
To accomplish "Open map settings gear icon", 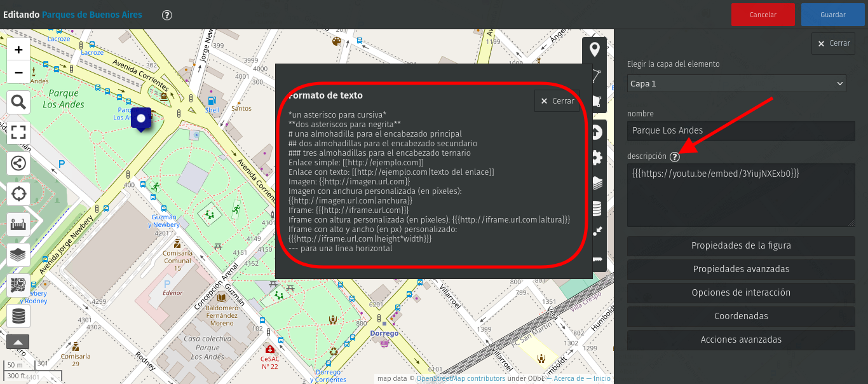I will tap(596, 158).
